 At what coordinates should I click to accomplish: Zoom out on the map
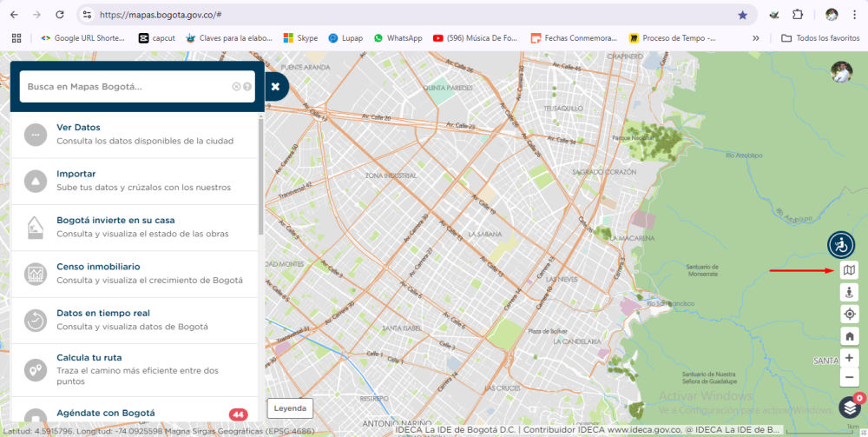click(x=849, y=378)
